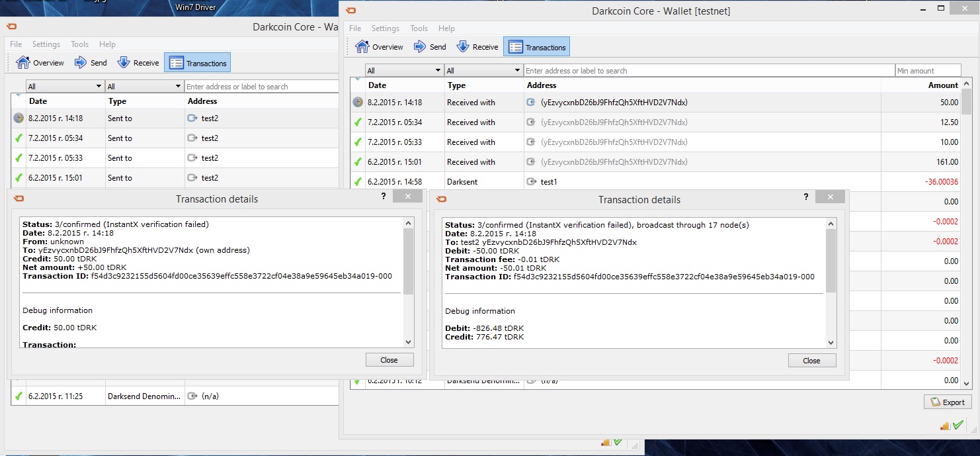Click the transaction table scrollbar up arrow in the right window
This screenshot has width=980, height=456.
click(x=966, y=83)
